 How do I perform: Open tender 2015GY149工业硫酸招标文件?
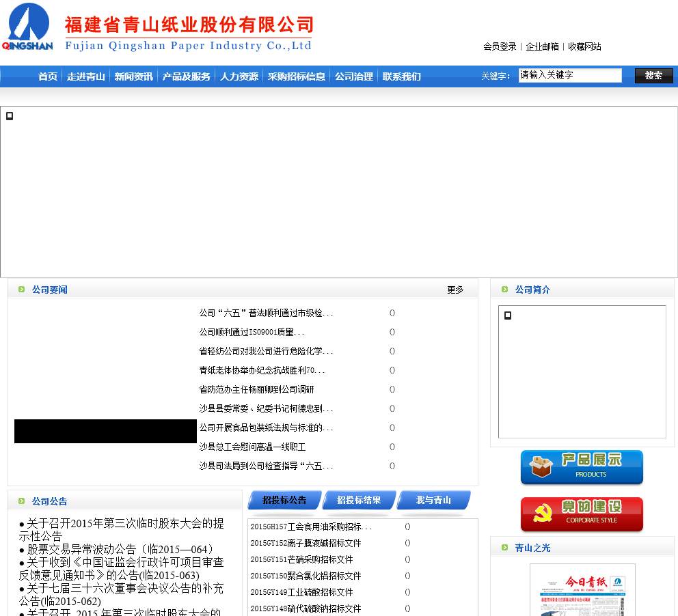302,592
